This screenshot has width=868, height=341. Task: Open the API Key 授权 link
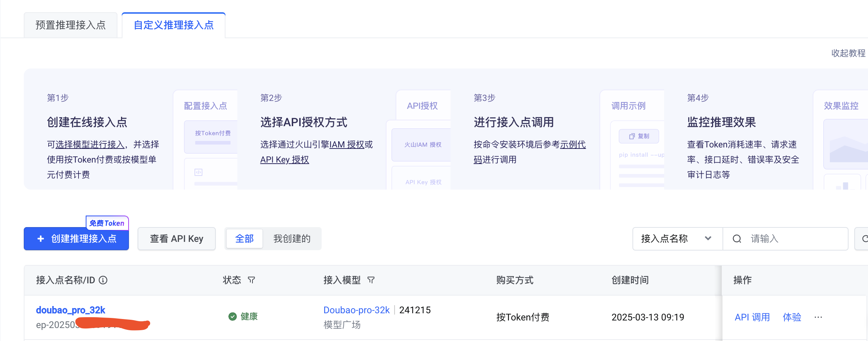(x=285, y=160)
